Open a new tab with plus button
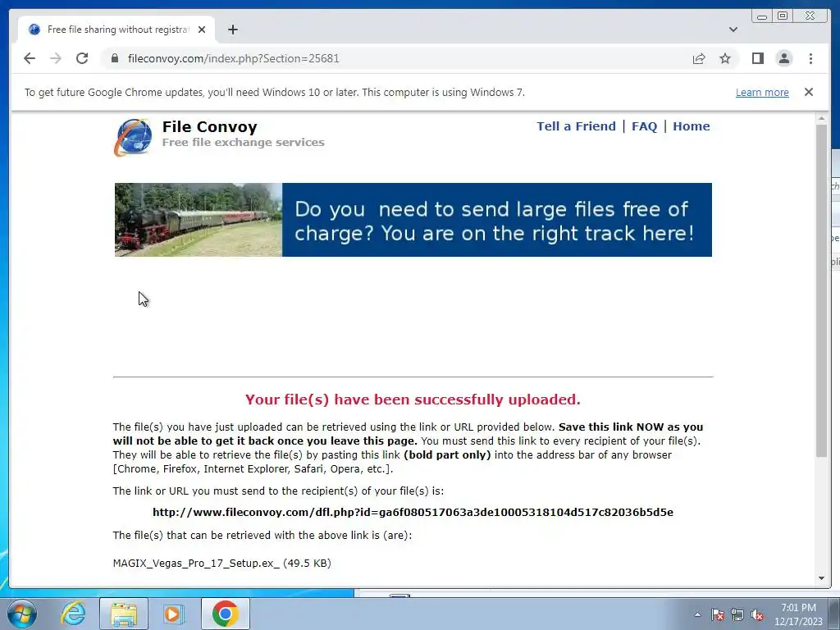Viewport: 840px width, 630px height. pyautogui.click(x=232, y=30)
